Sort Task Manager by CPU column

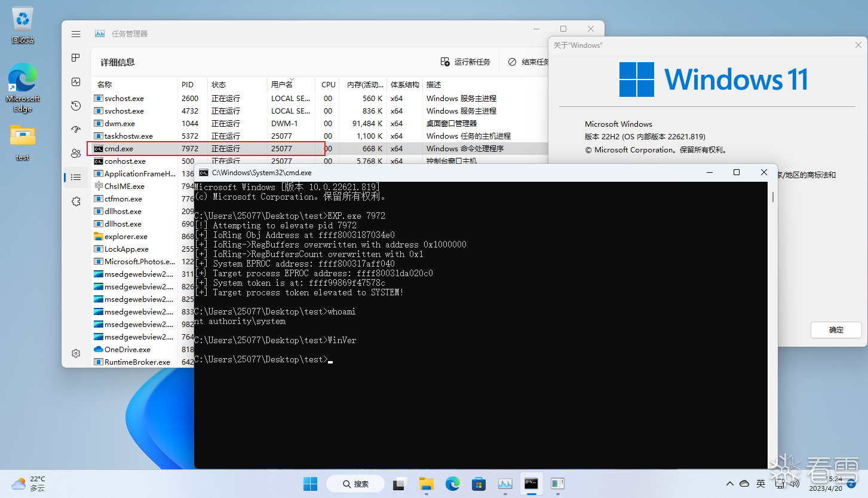pos(328,85)
